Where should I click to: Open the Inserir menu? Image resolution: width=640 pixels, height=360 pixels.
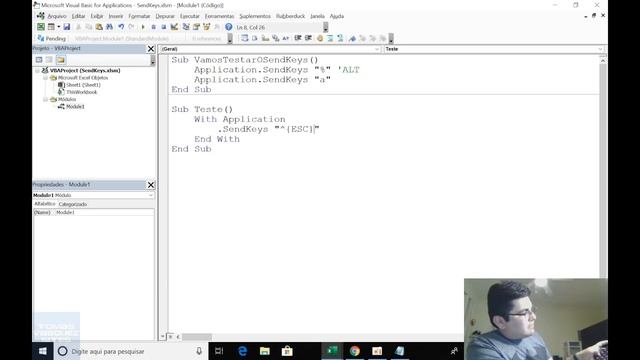click(116, 16)
